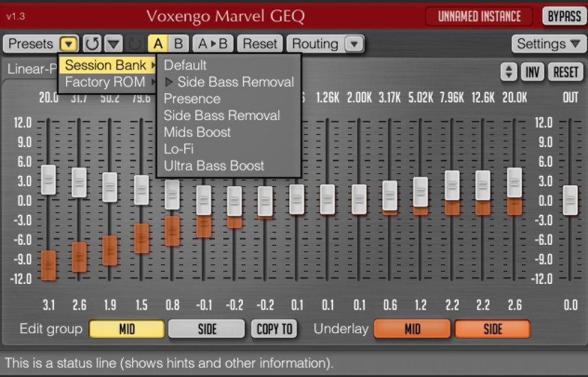588x377 pixels.
Task: Click the 1.9 gain value readout
Action: (110, 305)
